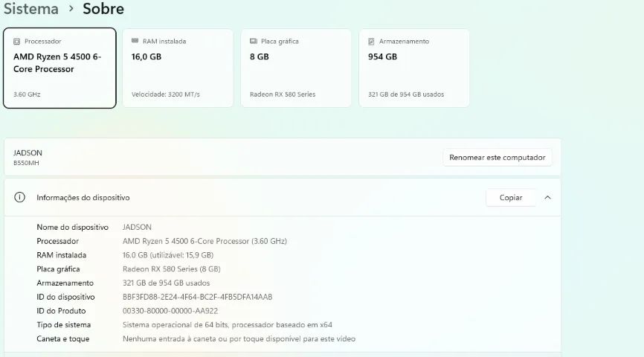
Task: Click the ID do Produto value
Action: 170,311
